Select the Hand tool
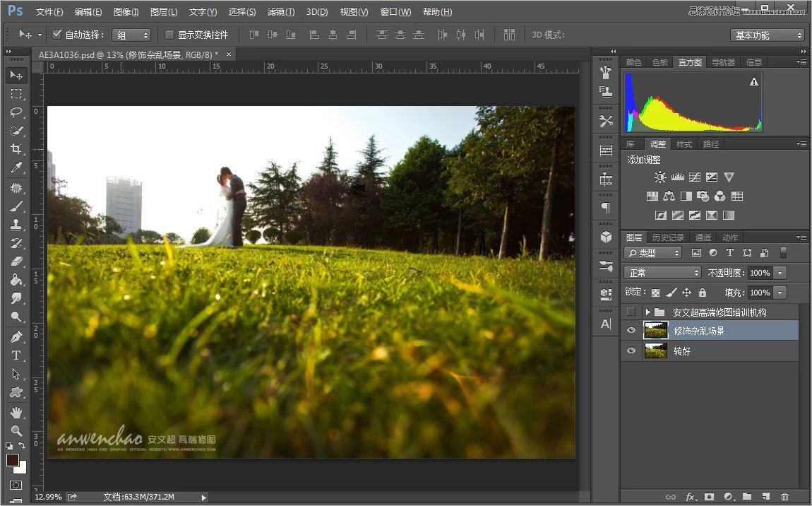Screen dimensions: 812x506 pos(16,412)
